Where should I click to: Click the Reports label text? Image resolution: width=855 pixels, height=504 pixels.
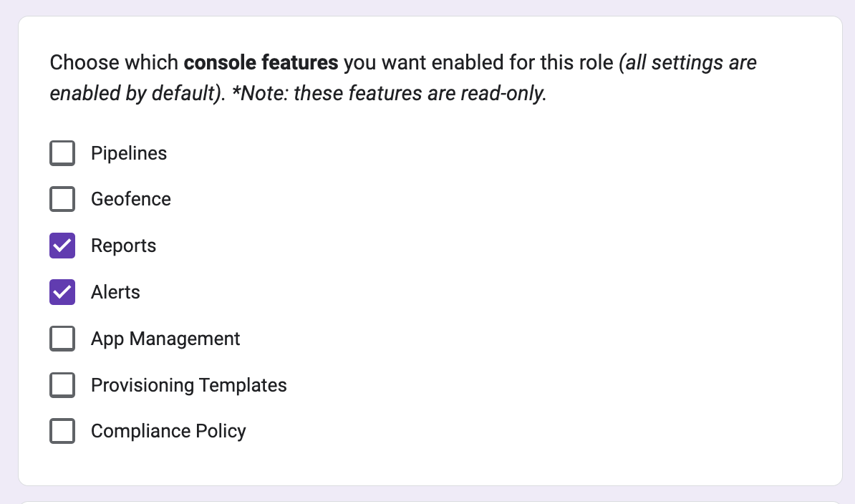(x=123, y=246)
